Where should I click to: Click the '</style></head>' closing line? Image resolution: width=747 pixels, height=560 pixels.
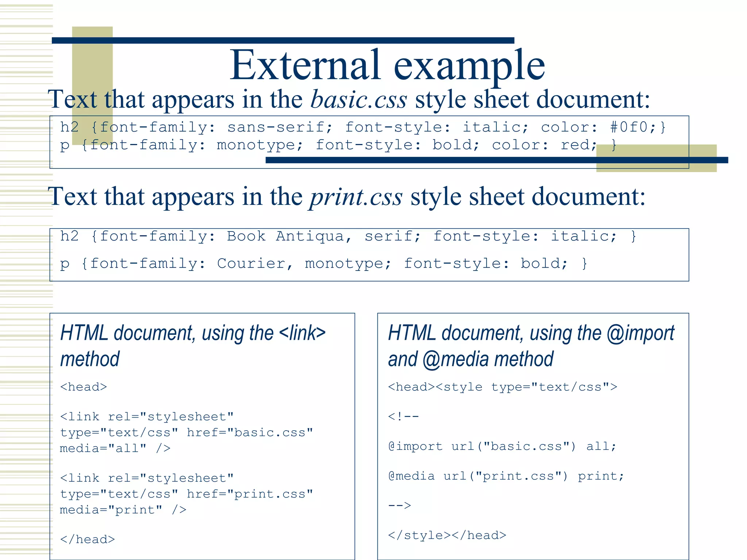pos(447,535)
